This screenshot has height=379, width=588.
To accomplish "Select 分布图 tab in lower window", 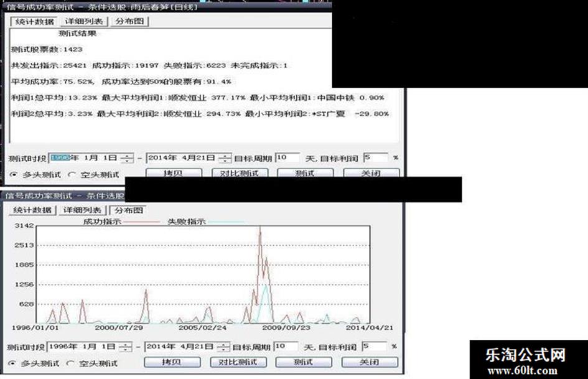I will pyautogui.click(x=129, y=210).
